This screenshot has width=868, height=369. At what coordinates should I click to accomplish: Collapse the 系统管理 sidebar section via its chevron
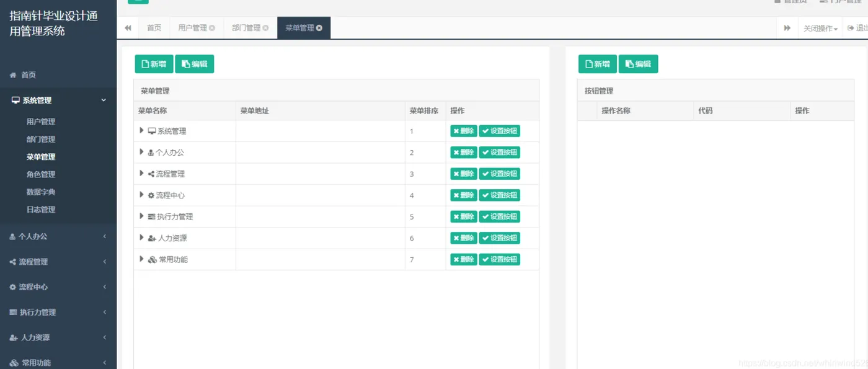point(104,100)
